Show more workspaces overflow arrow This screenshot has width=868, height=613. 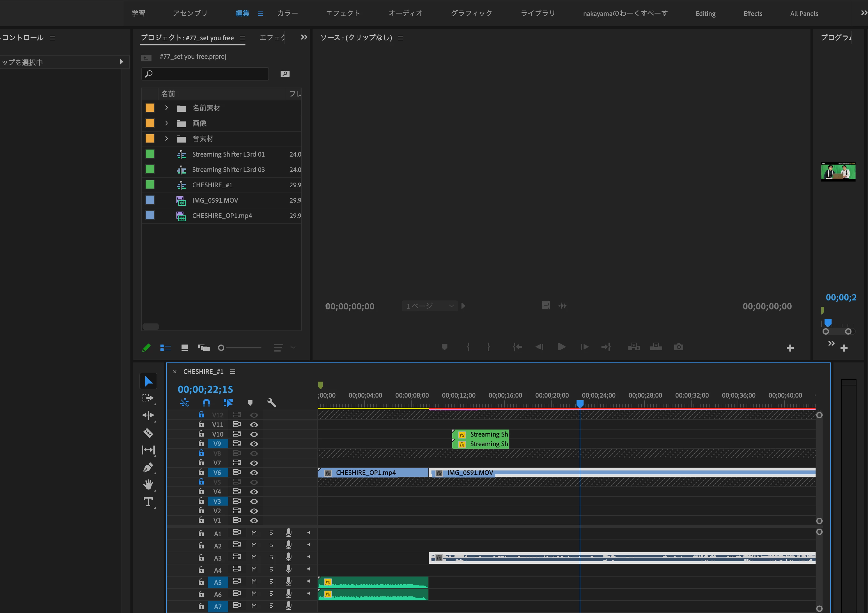pyautogui.click(x=864, y=13)
